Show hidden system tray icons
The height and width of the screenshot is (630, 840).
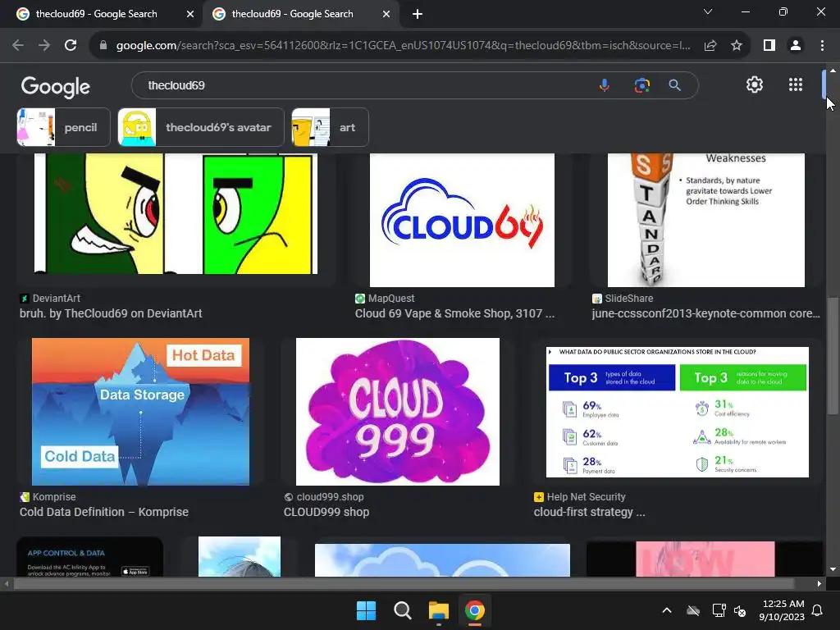click(667, 610)
